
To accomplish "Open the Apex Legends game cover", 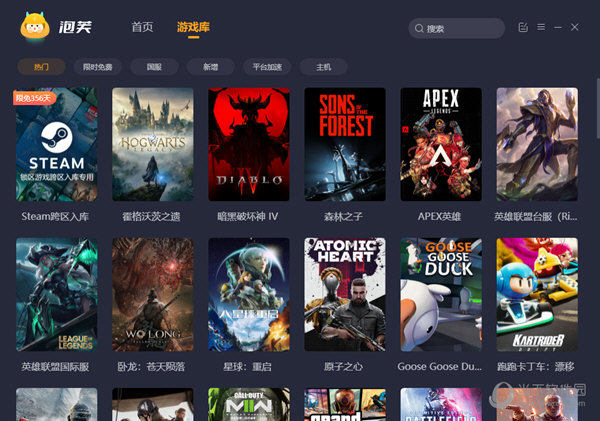I will click(441, 144).
